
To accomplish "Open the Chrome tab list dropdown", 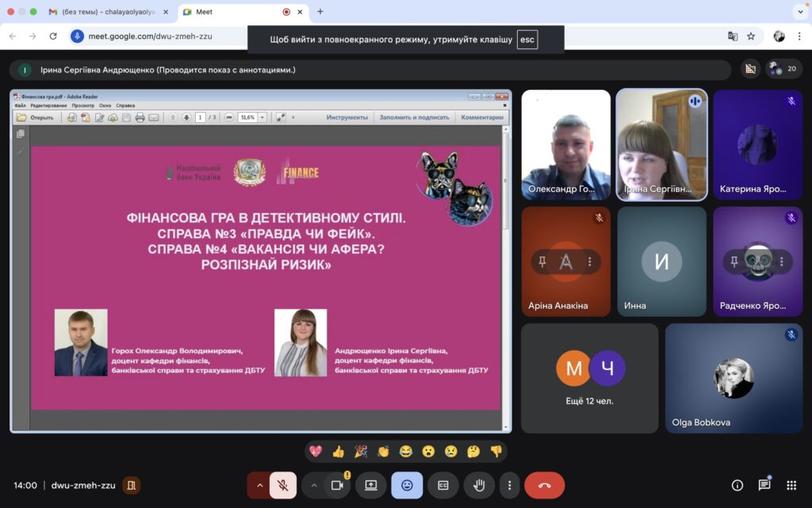I will coord(801,11).
